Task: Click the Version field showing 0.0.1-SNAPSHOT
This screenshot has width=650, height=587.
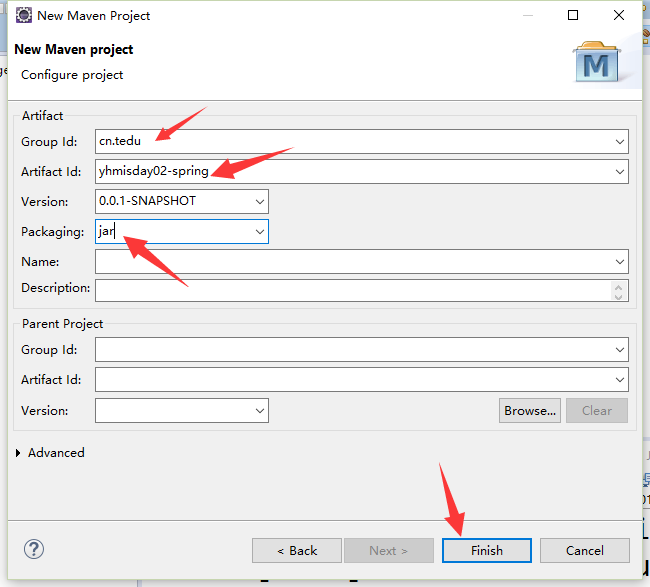Action: pyautogui.click(x=182, y=201)
